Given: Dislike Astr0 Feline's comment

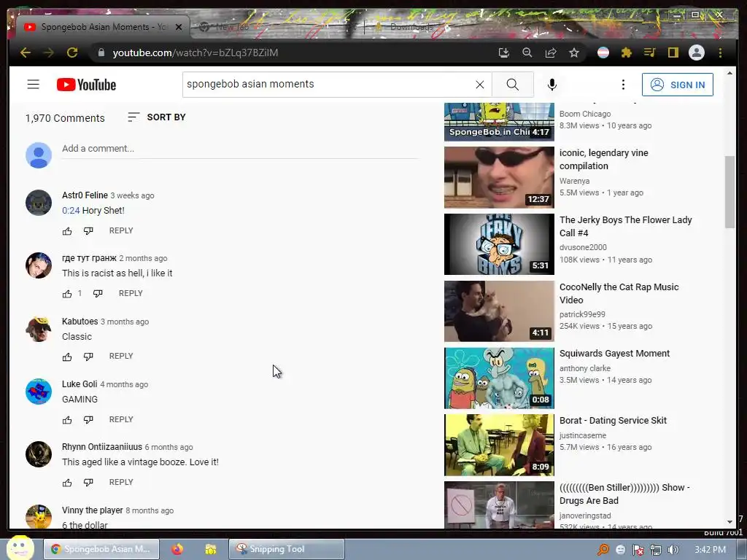Looking at the screenshot, I should click(88, 231).
